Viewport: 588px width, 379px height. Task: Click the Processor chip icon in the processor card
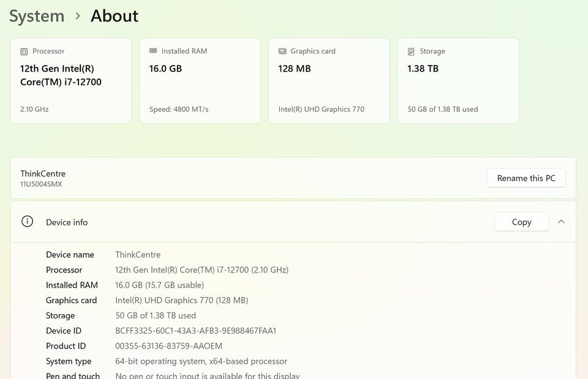click(24, 51)
